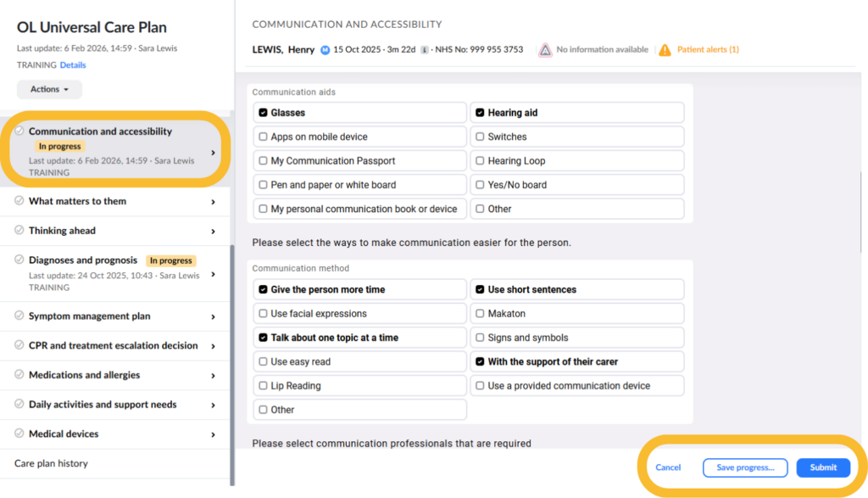Click status check icon for What matters to them
This screenshot has height=498, width=868.
point(19,201)
